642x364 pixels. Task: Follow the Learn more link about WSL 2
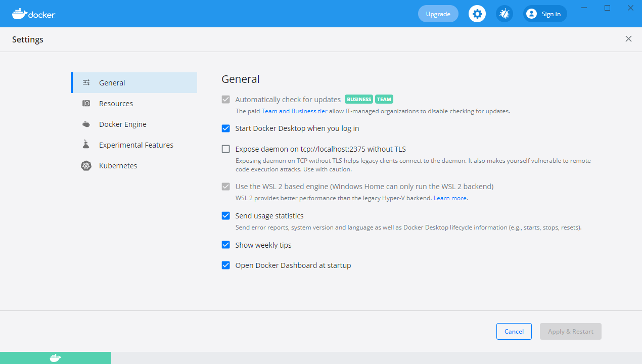click(450, 198)
